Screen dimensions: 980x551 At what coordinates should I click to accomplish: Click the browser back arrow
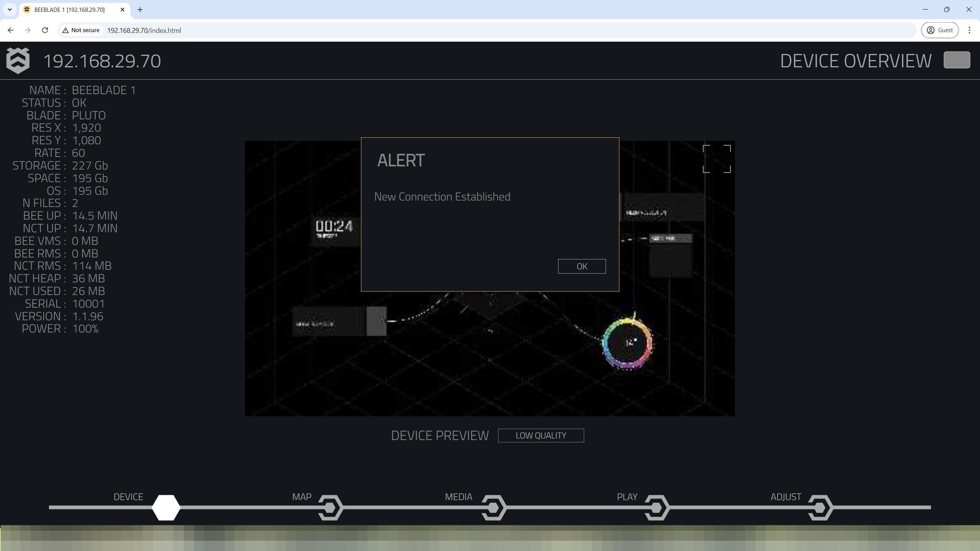[x=11, y=30]
